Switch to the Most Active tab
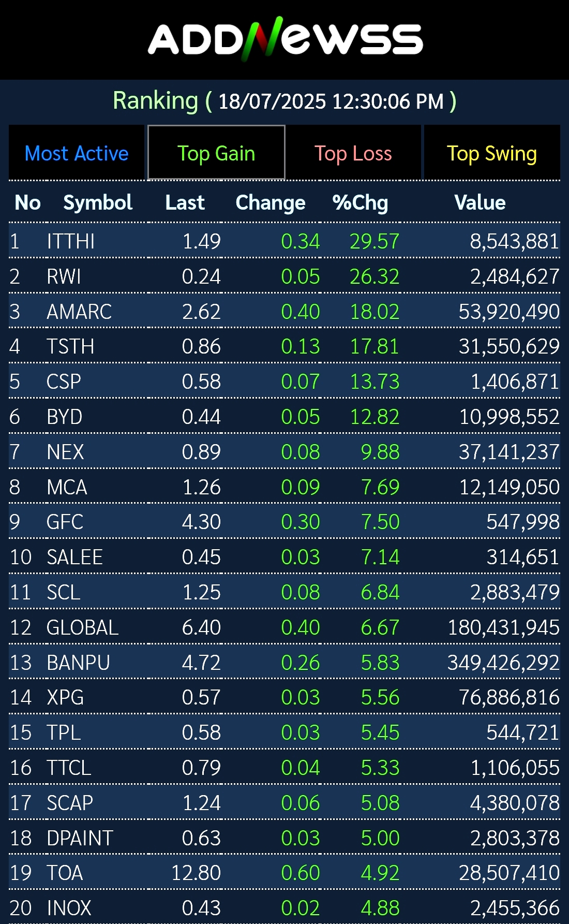569x924 pixels. (x=77, y=153)
